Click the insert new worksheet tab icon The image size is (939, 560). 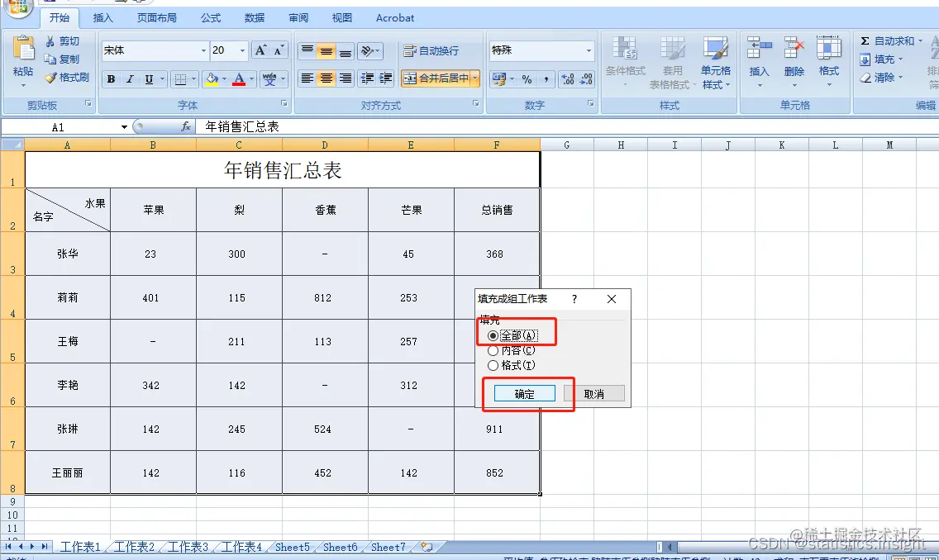[427, 547]
